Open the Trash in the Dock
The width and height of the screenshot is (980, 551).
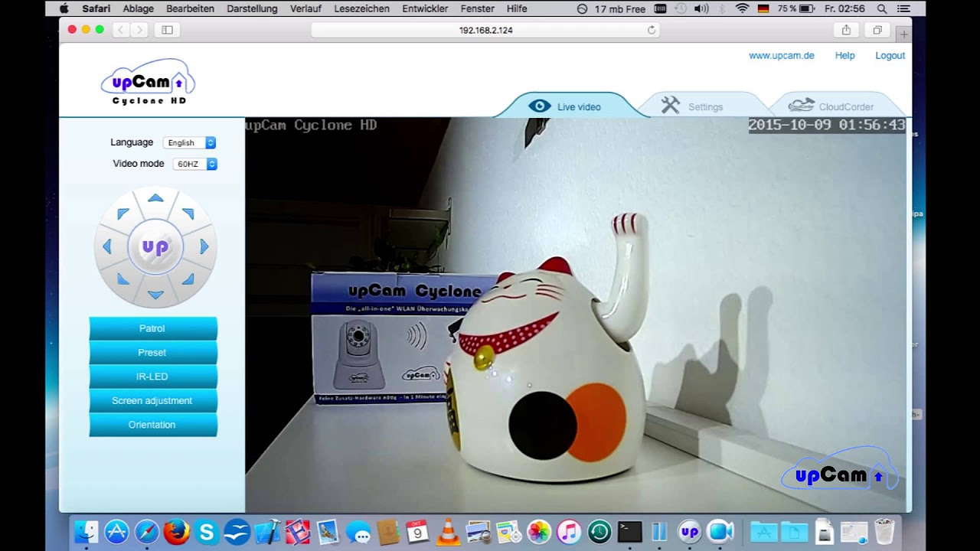tap(884, 532)
